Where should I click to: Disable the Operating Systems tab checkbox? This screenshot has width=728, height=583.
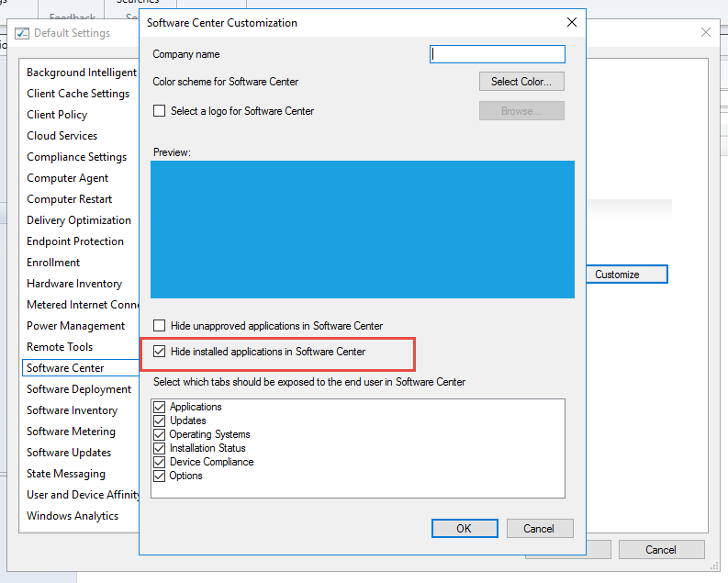point(160,434)
